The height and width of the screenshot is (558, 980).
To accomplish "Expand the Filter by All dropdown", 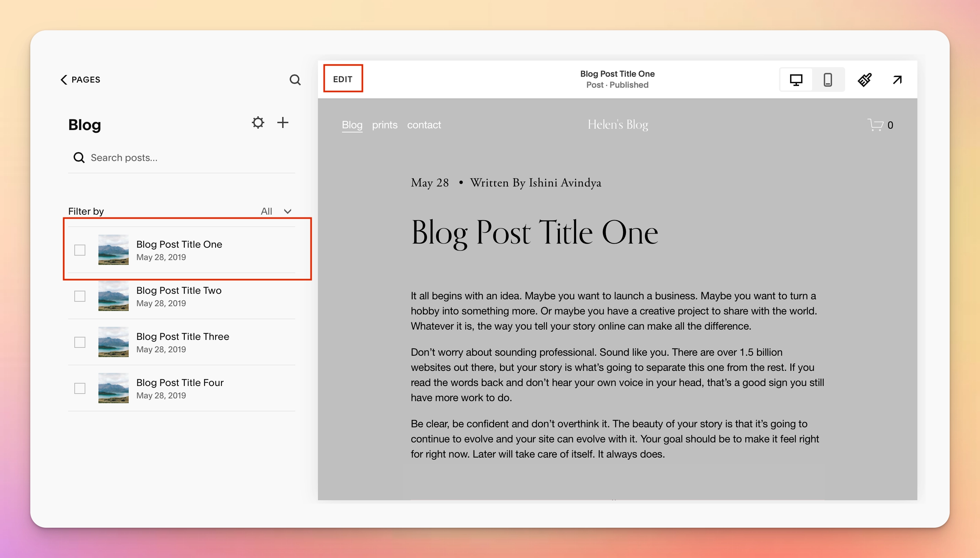I will pyautogui.click(x=276, y=211).
